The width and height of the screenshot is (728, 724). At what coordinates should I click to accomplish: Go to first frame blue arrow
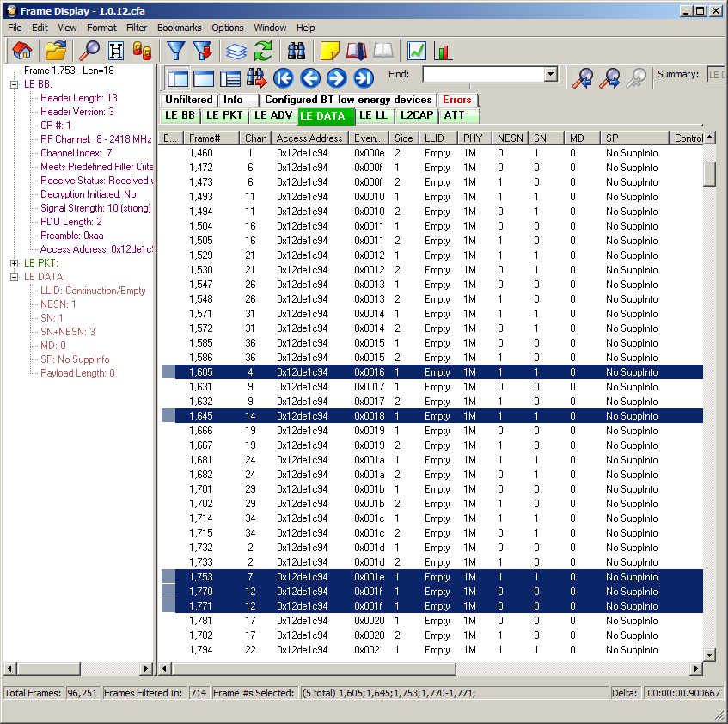click(x=284, y=78)
